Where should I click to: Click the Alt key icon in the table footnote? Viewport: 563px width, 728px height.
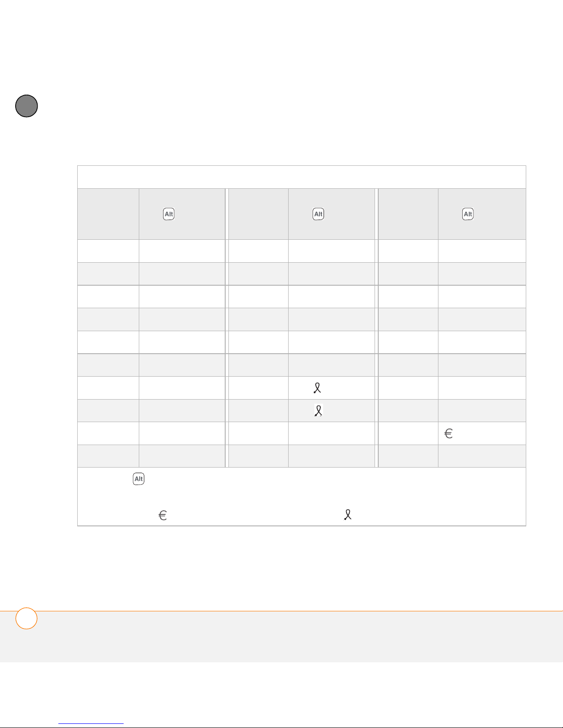[x=138, y=479]
